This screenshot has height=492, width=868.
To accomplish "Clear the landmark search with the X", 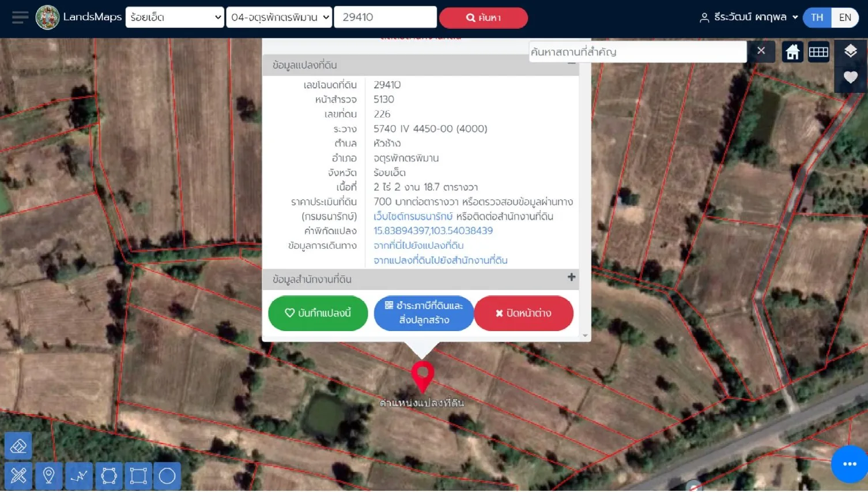I will pos(761,51).
